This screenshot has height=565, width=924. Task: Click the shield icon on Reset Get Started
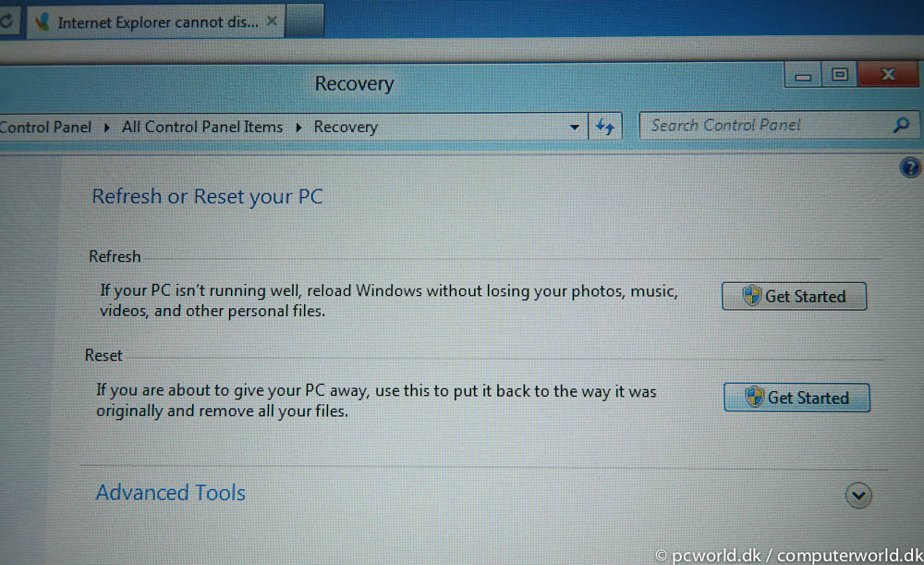pos(754,397)
